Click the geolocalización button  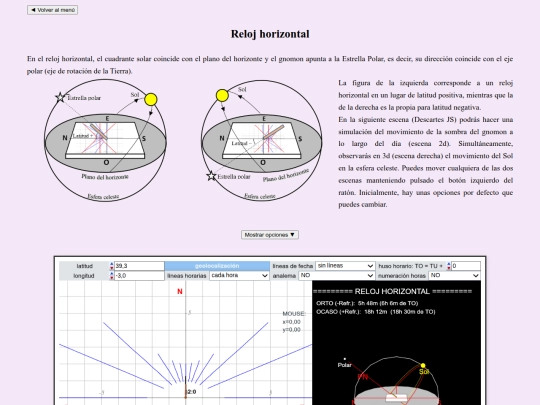click(217, 266)
